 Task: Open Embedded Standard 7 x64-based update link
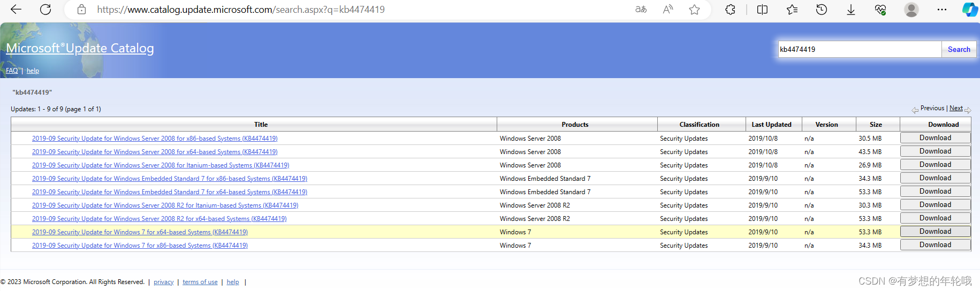tap(170, 192)
